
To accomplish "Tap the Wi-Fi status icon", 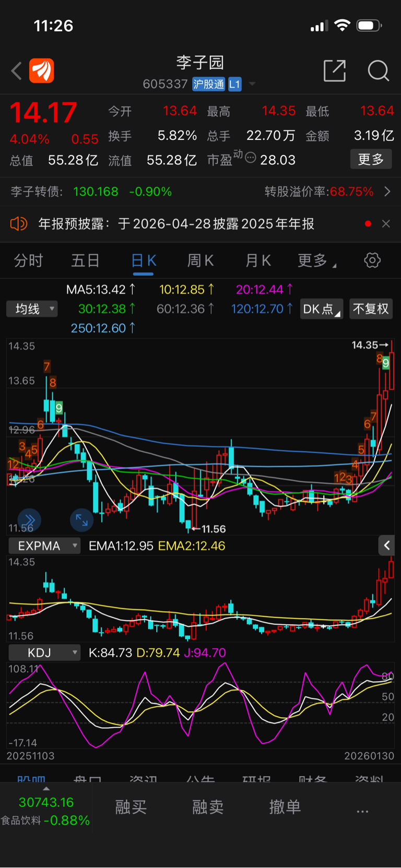I will [342, 25].
